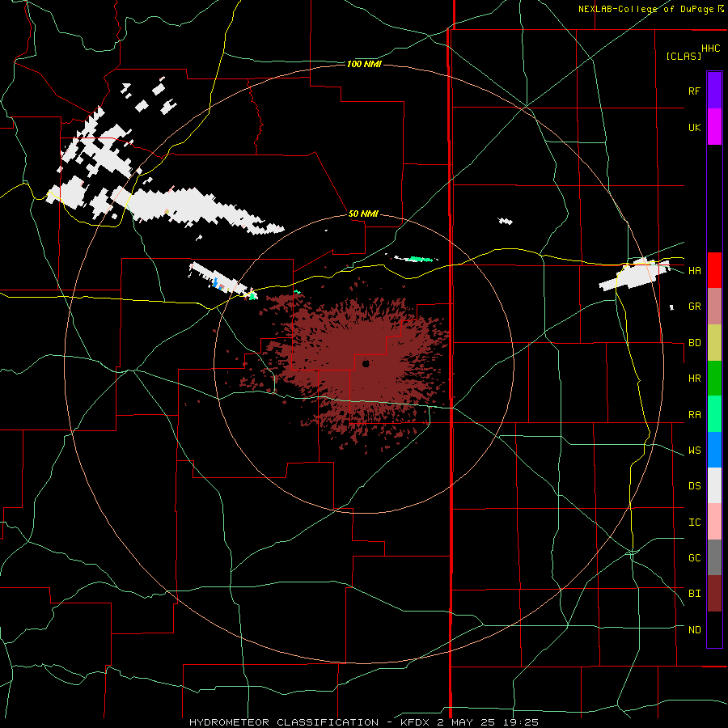Image resolution: width=728 pixels, height=728 pixels.
Task: Click the BI legend label
Action: pyautogui.click(x=694, y=594)
